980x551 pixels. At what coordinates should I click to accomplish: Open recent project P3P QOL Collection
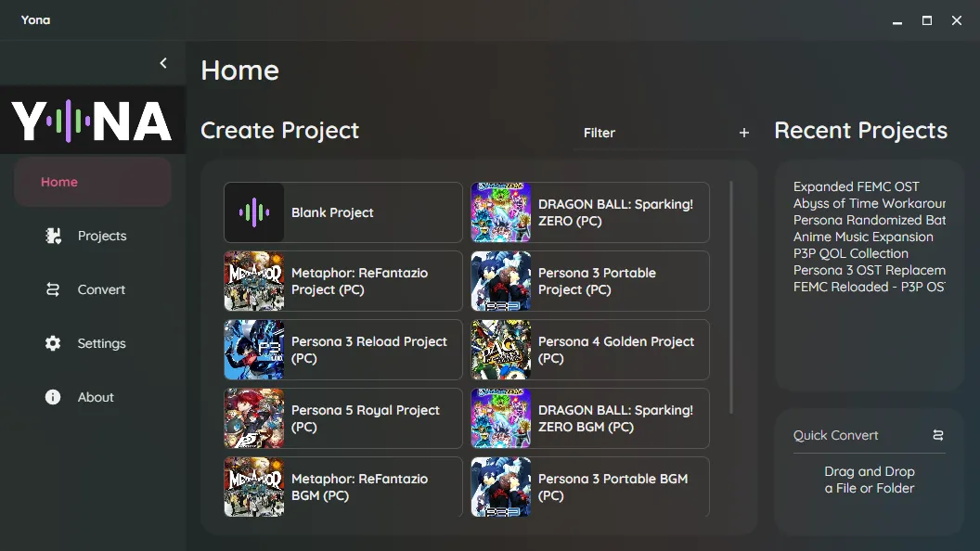(851, 253)
